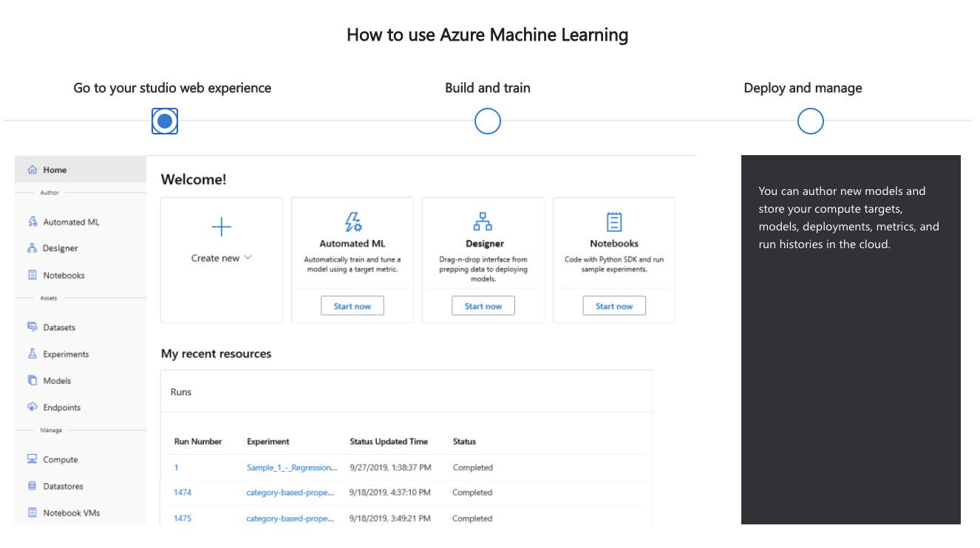
Task: Select the 'Deploy and manage' step radio button
Action: point(811,120)
